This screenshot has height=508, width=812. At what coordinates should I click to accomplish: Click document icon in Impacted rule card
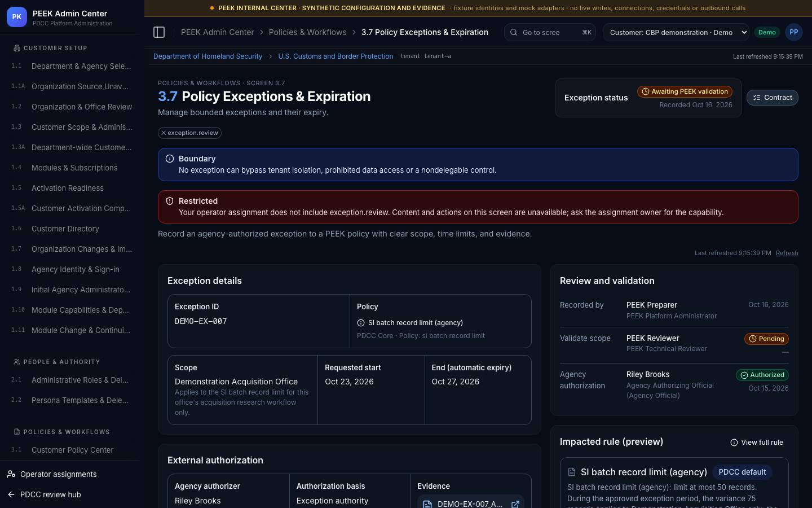(x=572, y=472)
